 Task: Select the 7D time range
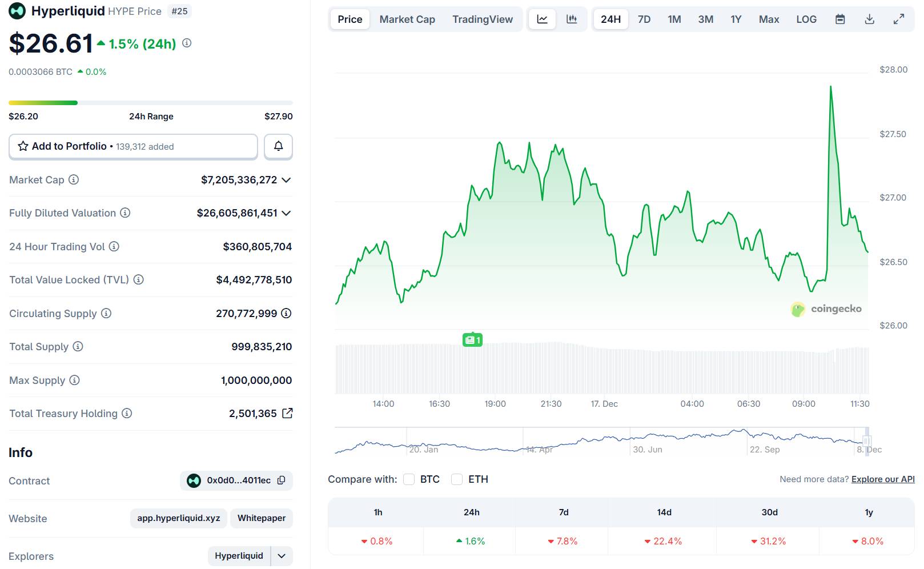click(x=644, y=19)
